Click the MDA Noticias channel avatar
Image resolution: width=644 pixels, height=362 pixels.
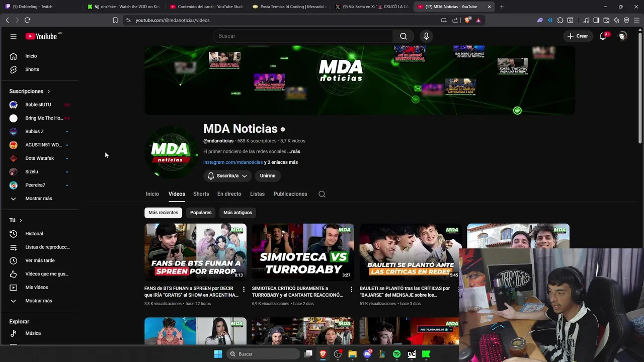pyautogui.click(x=171, y=152)
